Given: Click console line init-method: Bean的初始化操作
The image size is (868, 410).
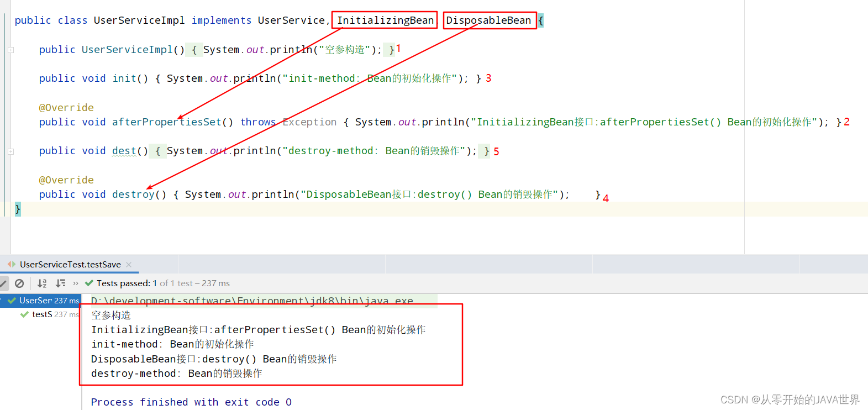Looking at the screenshot, I should click(x=172, y=344).
